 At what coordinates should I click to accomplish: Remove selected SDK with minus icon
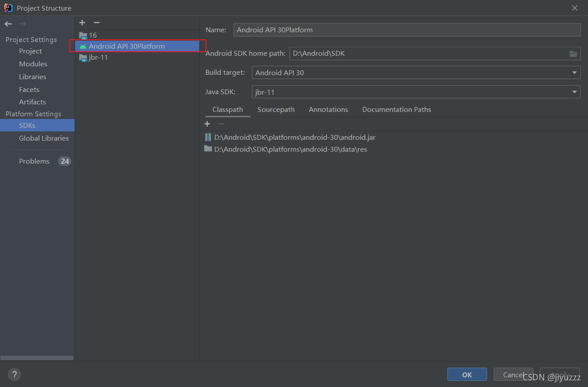[97, 23]
